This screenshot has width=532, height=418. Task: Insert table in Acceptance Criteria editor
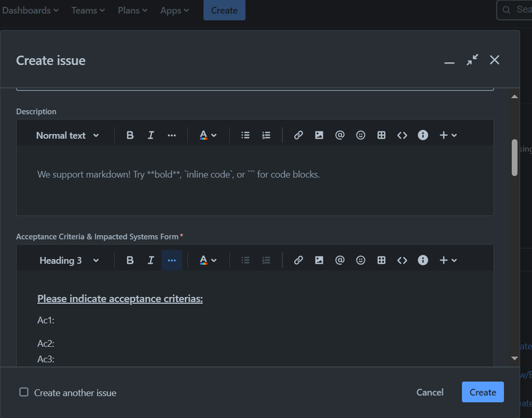tap(381, 260)
